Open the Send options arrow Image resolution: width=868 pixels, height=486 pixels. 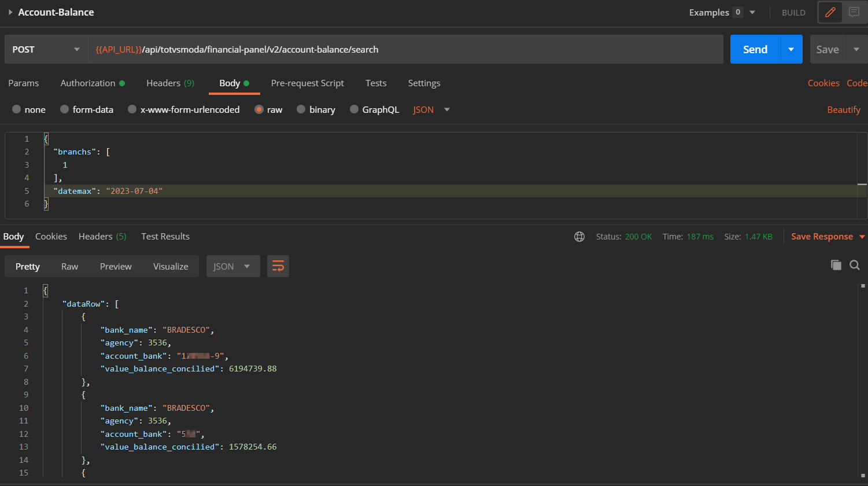click(792, 49)
